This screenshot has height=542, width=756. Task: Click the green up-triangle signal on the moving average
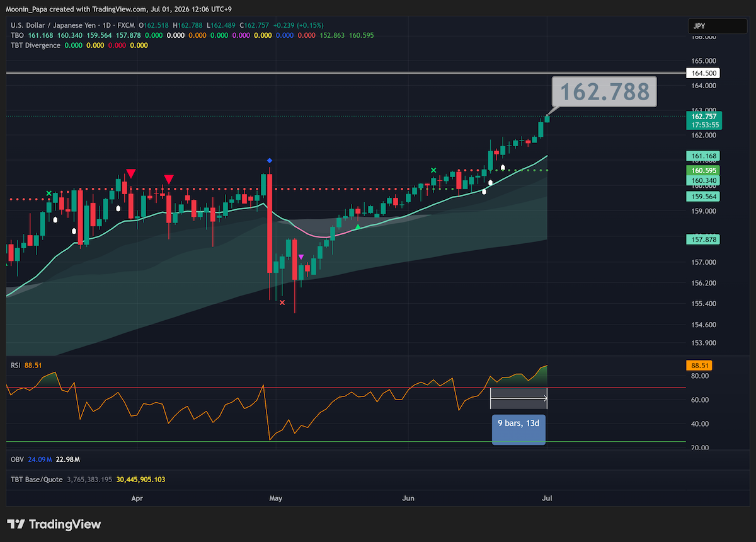pos(358,226)
